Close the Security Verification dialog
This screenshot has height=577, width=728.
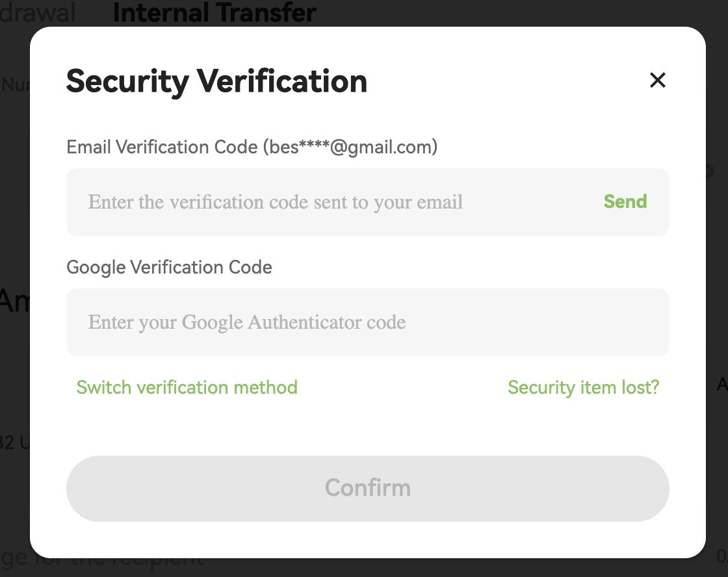pos(658,81)
